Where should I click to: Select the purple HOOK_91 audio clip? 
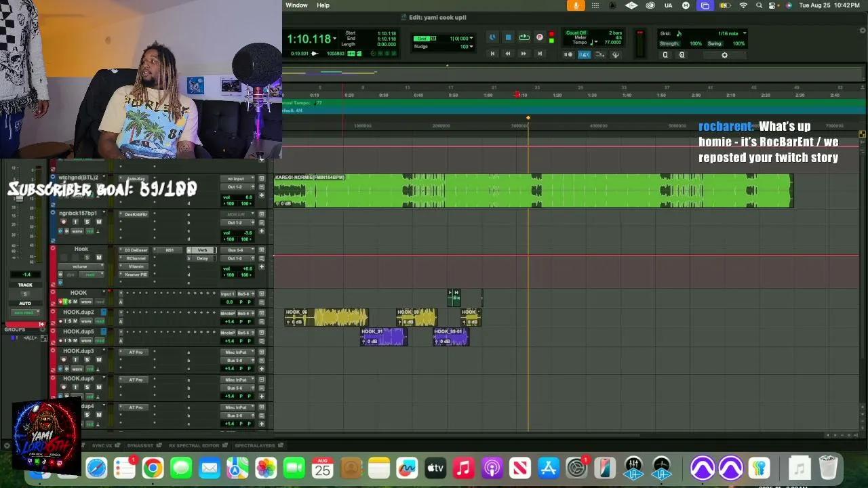point(384,337)
